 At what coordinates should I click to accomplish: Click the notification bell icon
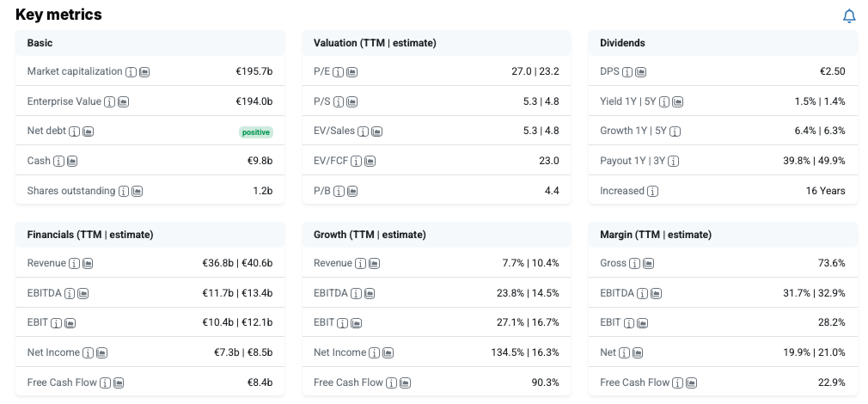849,16
